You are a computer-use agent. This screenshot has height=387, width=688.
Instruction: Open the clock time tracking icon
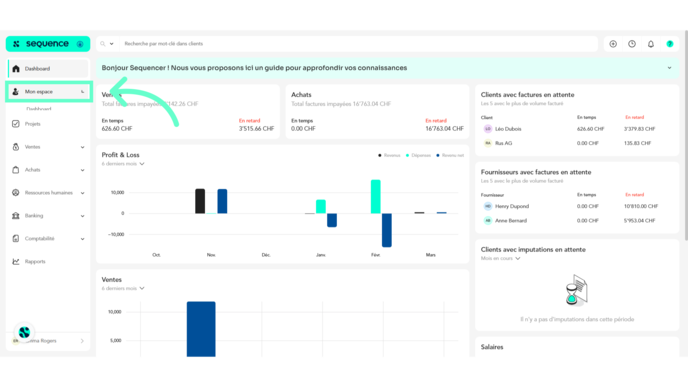click(x=632, y=44)
